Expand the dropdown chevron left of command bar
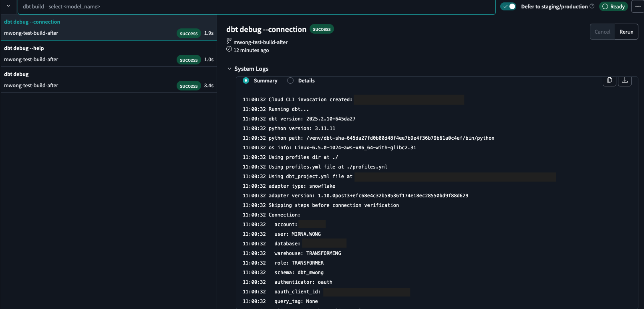The image size is (644, 309). coord(8,6)
